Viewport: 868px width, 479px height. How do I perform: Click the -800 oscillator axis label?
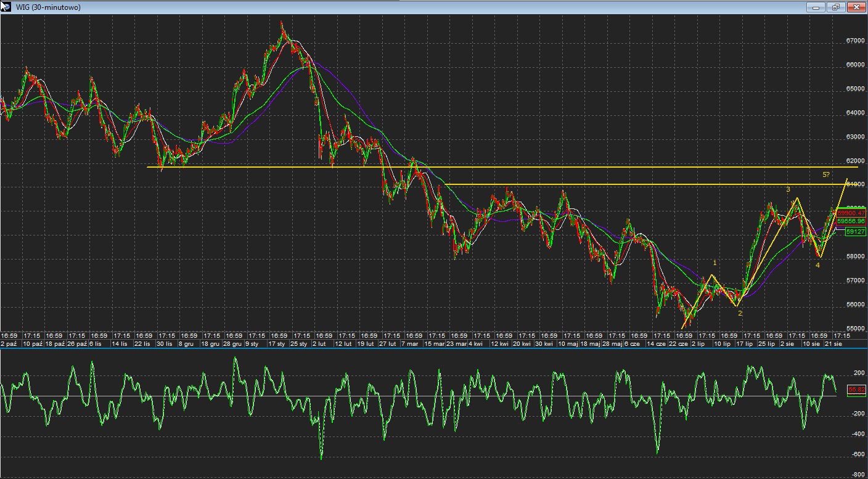coord(858,475)
